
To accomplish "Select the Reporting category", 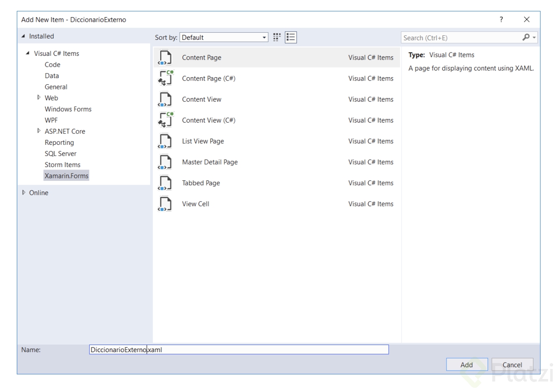I will tap(59, 142).
